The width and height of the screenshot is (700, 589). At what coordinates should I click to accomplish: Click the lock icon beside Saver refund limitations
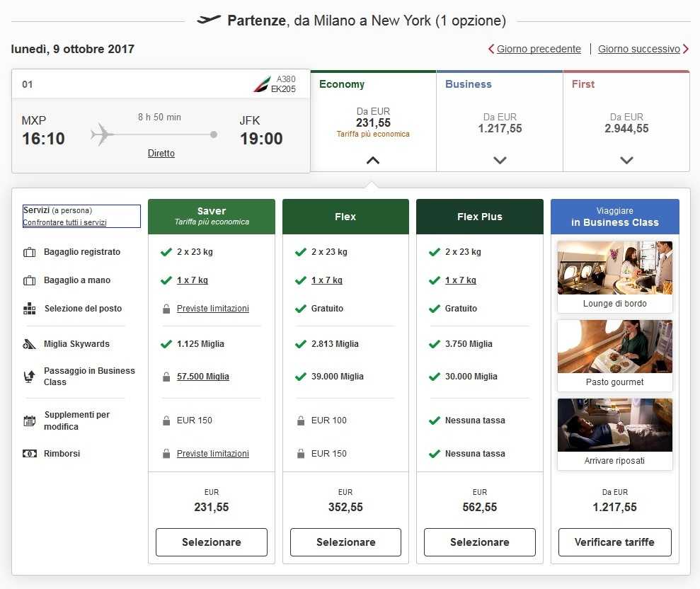tap(166, 453)
